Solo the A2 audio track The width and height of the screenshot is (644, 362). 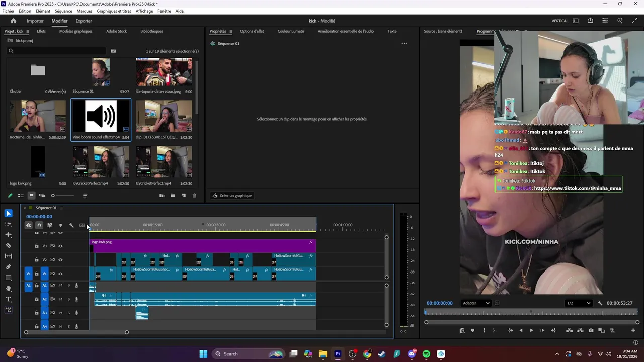[69, 299]
